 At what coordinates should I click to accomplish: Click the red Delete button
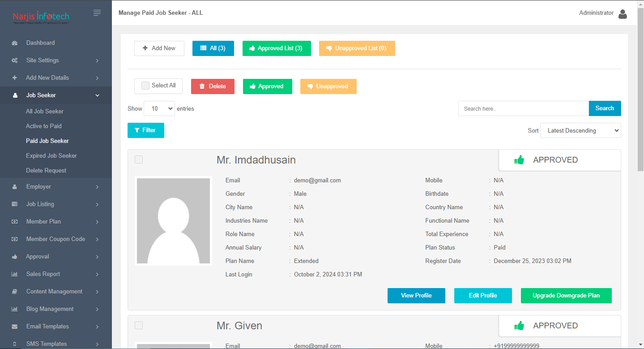click(213, 86)
